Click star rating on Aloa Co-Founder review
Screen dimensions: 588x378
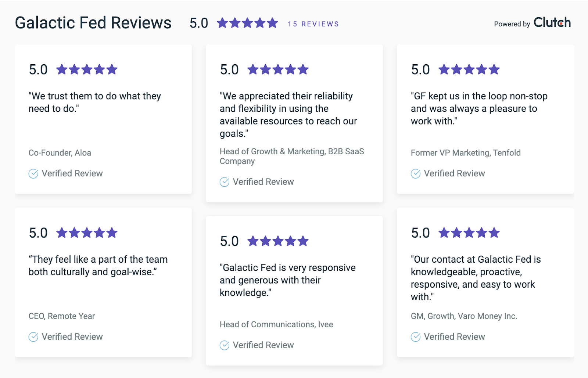pyautogui.click(x=87, y=69)
